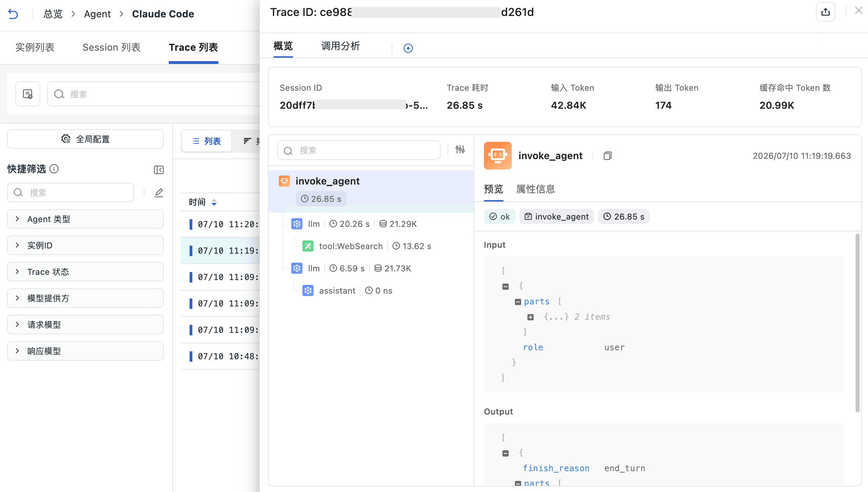868x492 pixels.
Task: Expand the 实例ID filter
Action: [85, 245]
